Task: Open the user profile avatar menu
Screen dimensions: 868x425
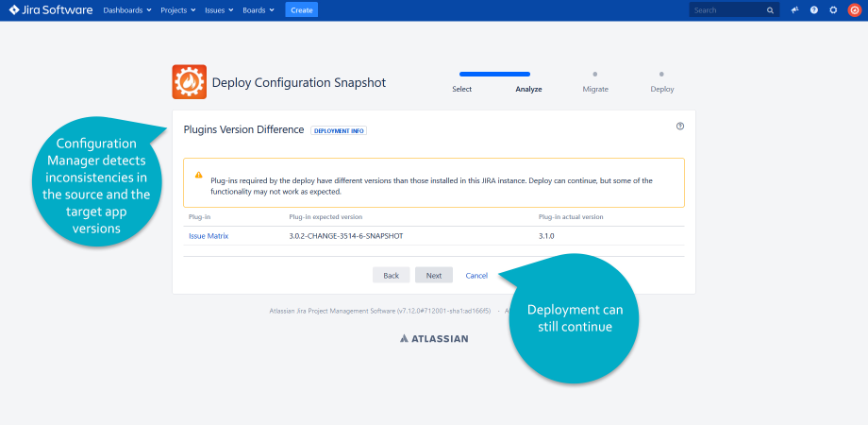Action: [854, 10]
